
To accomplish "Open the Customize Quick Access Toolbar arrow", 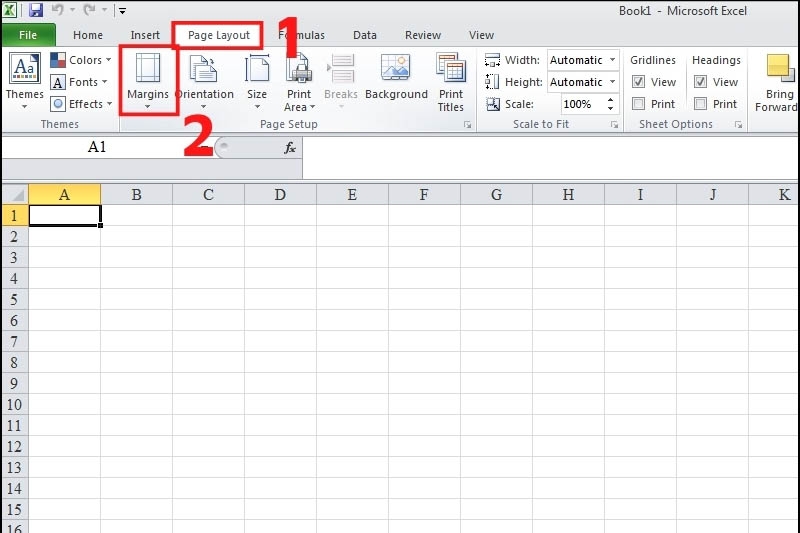I will [x=122, y=11].
